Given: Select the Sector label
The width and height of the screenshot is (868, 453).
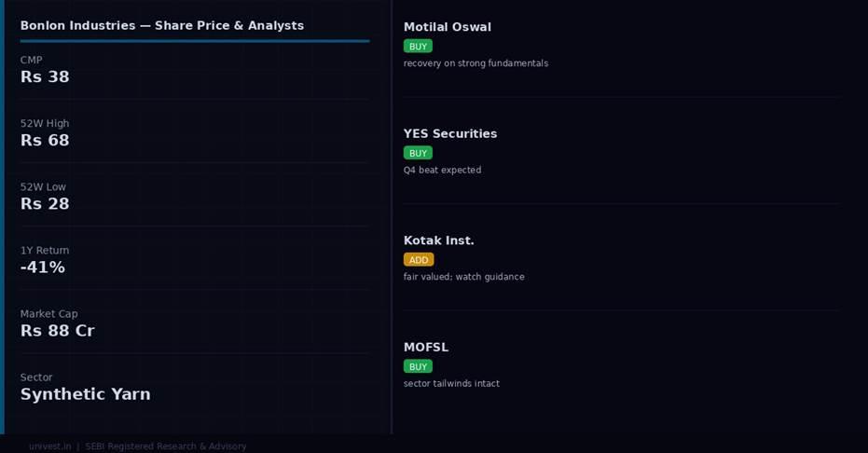Looking at the screenshot, I should tap(36, 377).
